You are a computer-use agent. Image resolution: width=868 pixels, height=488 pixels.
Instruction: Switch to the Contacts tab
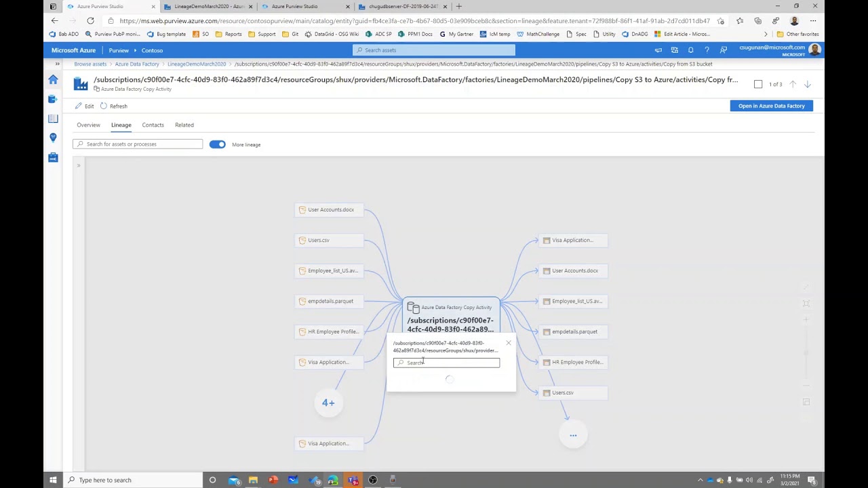pyautogui.click(x=153, y=125)
